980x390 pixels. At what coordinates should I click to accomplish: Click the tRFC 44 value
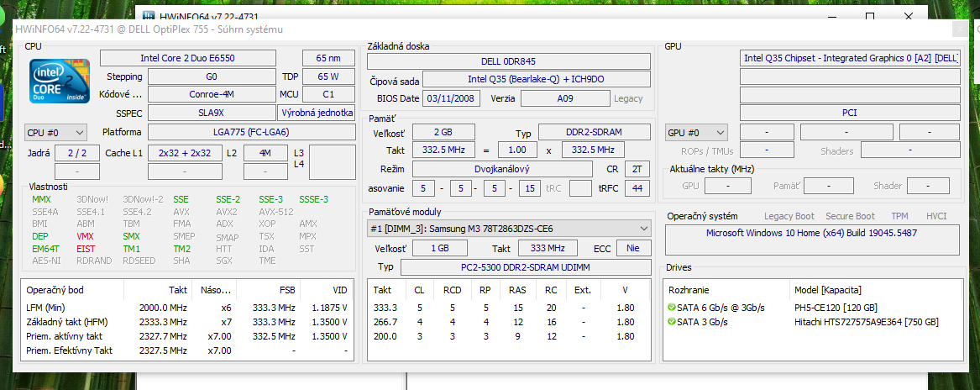pos(637,187)
